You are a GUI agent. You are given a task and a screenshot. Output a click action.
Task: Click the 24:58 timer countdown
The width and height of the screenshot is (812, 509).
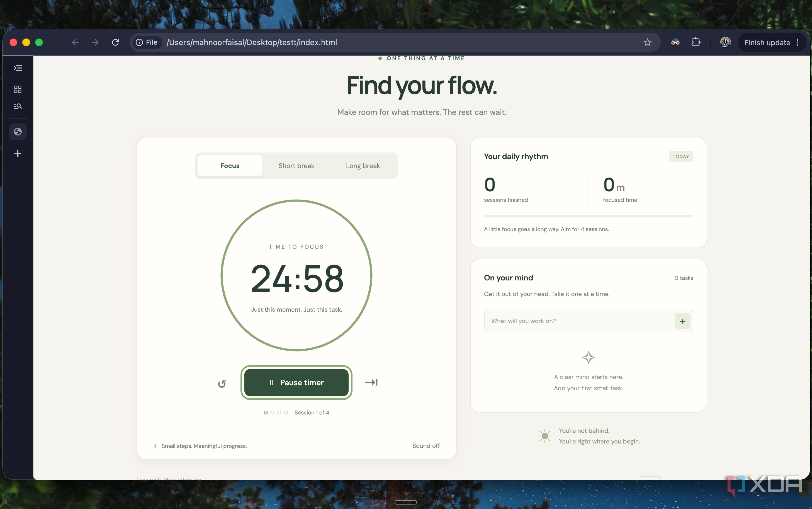(297, 279)
